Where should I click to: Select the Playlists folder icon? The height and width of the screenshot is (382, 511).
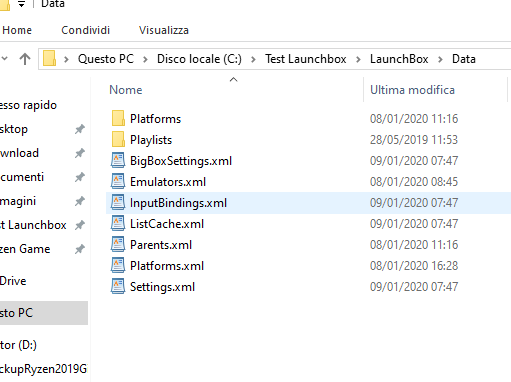tap(118, 140)
